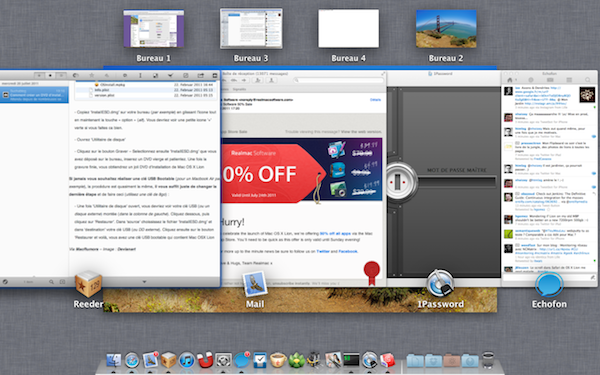Viewport: 600px width, 375px height.
Task: Open the Finder icon in the dock
Action: click(x=114, y=360)
